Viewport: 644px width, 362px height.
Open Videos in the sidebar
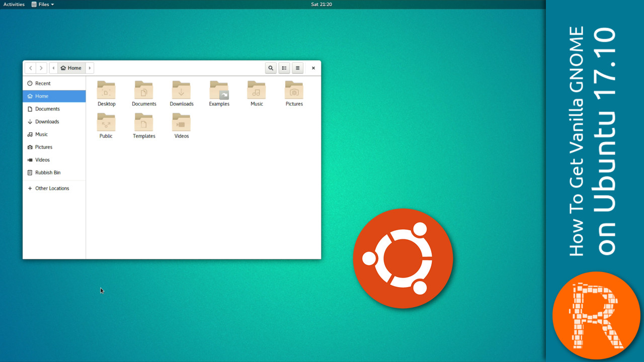click(x=54, y=160)
